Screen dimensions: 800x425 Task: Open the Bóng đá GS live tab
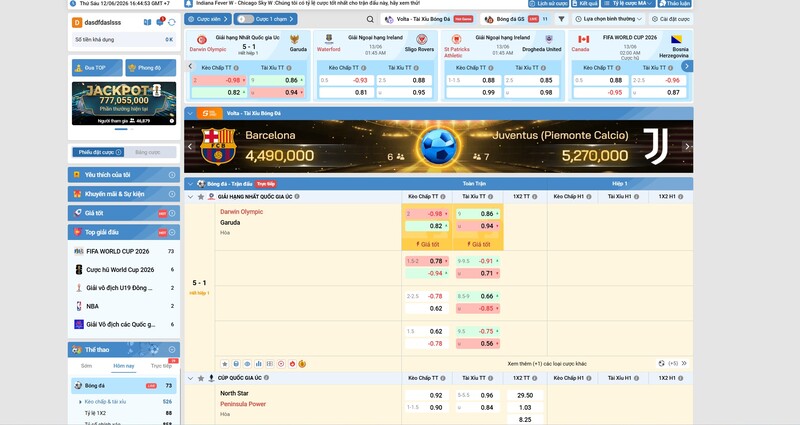[x=515, y=19]
